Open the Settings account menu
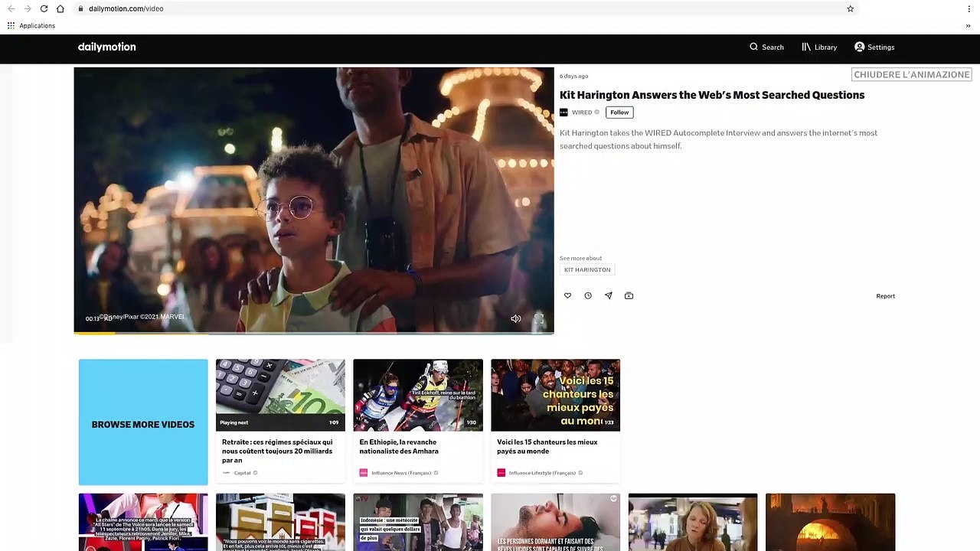 click(874, 47)
